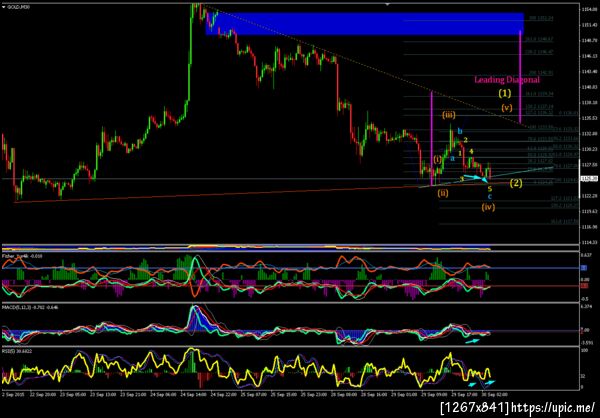Click the highlighted current price on axis
Viewport: 600px width, 418px height.
pyautogui.click(x=586, y=178)
